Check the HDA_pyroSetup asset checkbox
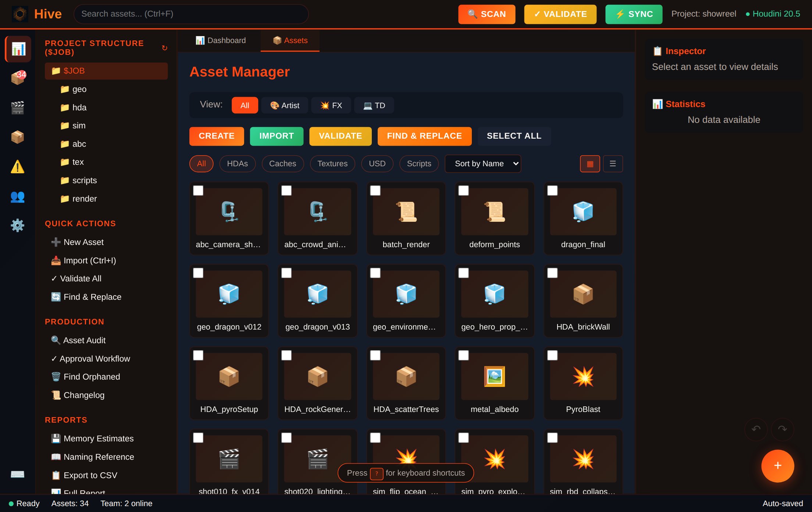The image size is (812, 512). click(x=198, y=355)
